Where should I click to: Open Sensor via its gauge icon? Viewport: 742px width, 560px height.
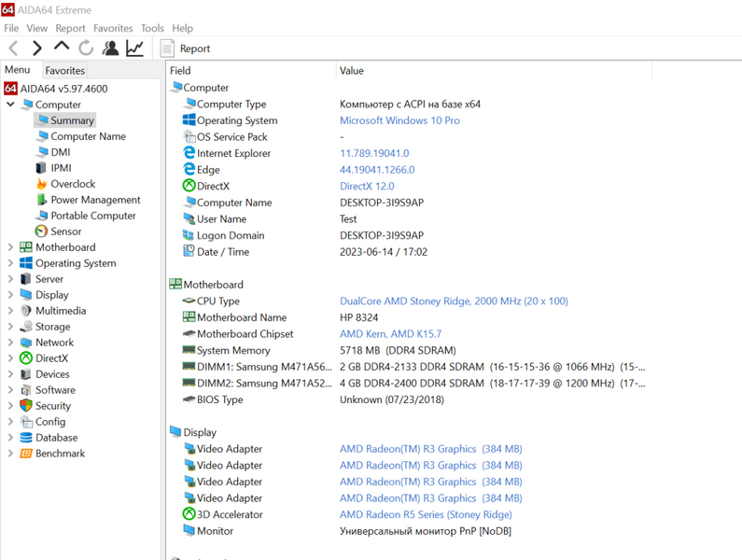[x=42, y=231]
